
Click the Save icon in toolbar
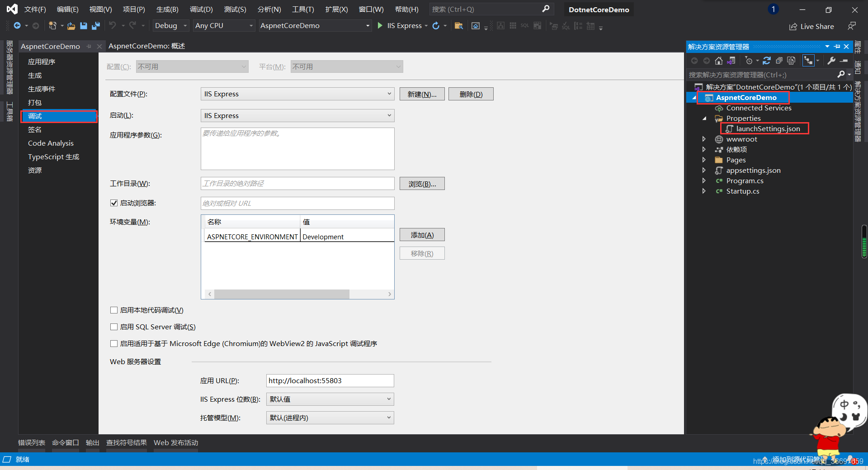83,26
